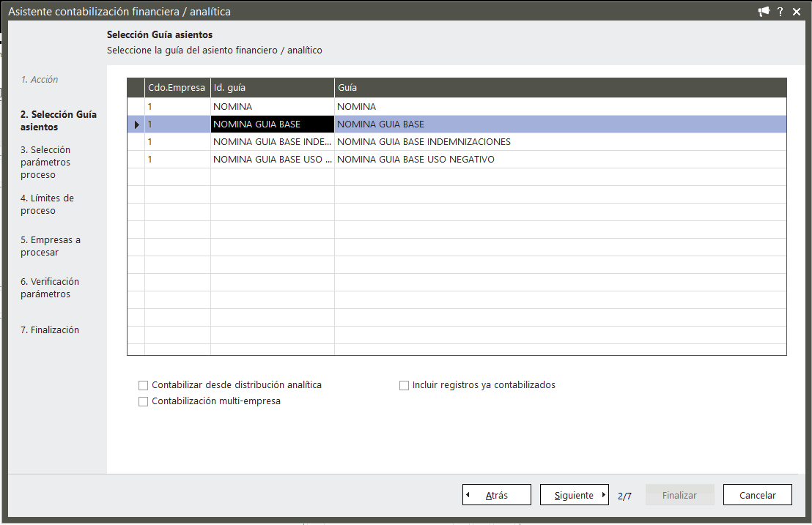Click the Guía column header
Viewport: 812px width, 525px height.
click(x=561, y=88)
